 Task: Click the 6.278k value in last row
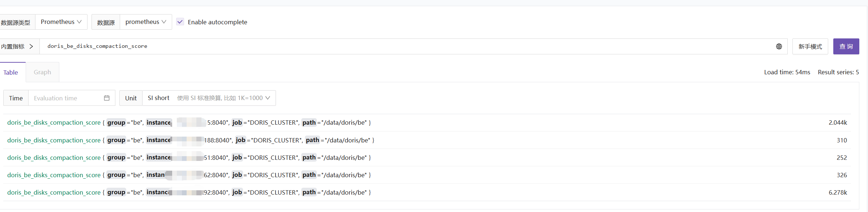(838, 192)
